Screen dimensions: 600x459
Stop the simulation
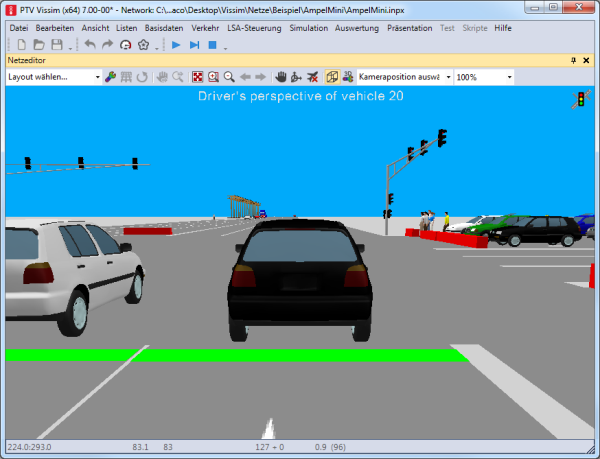[213, 45]
